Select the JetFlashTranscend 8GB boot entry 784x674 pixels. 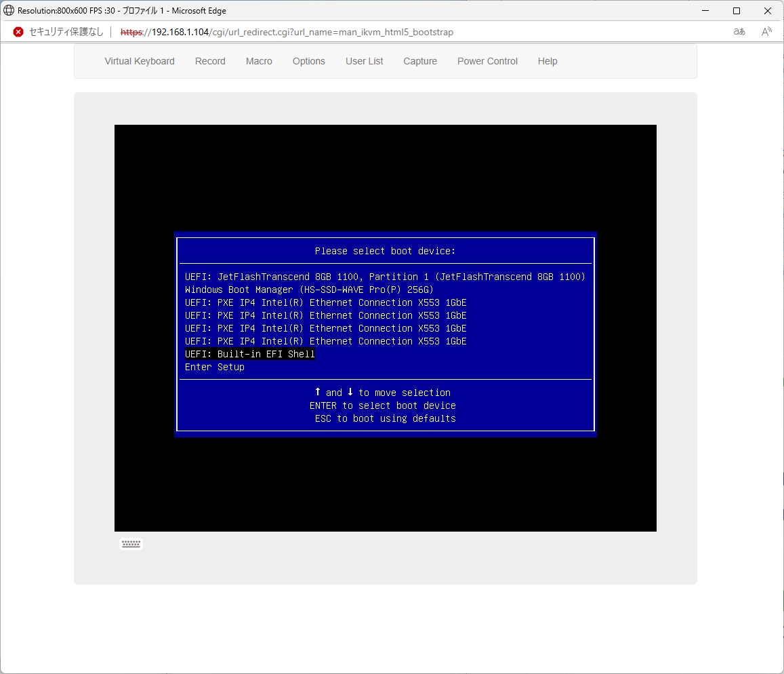pos(385,277)
